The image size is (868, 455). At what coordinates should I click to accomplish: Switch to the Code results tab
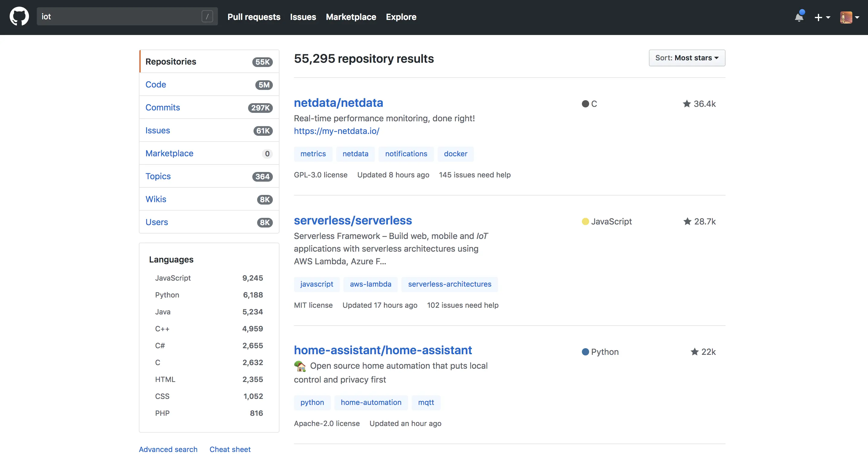click(156, 84)
